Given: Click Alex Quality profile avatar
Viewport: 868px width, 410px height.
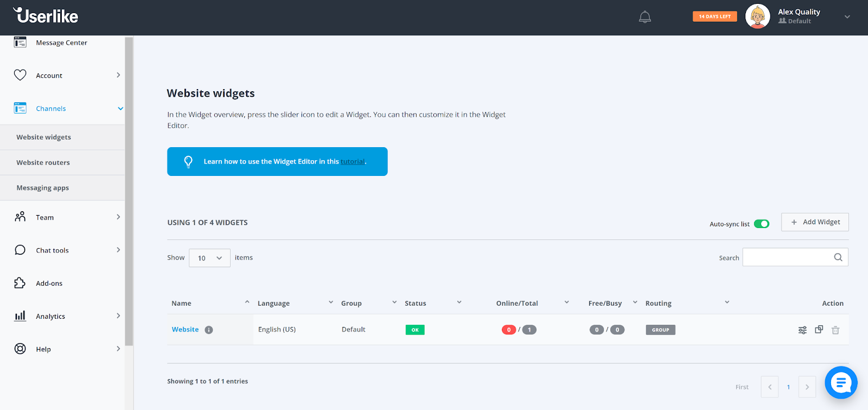Looking at the screenshot, I should [757, 17].
